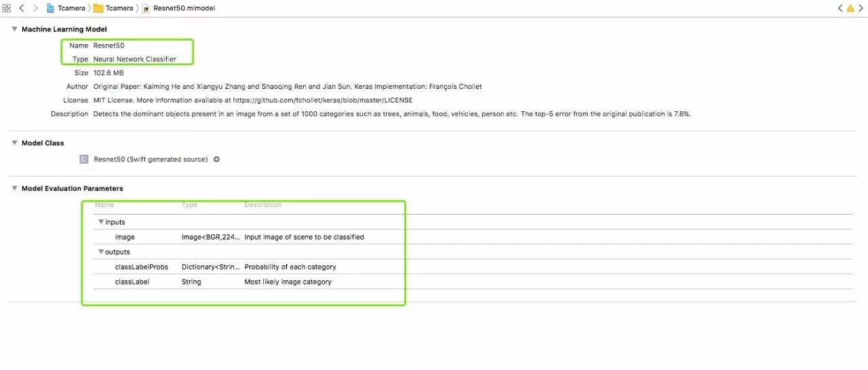
Task: Click 'Most likely image category' description
Action: pos(288,282)
